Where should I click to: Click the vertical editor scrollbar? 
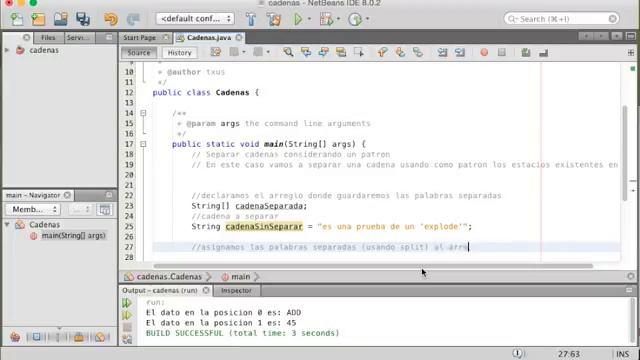624,153
